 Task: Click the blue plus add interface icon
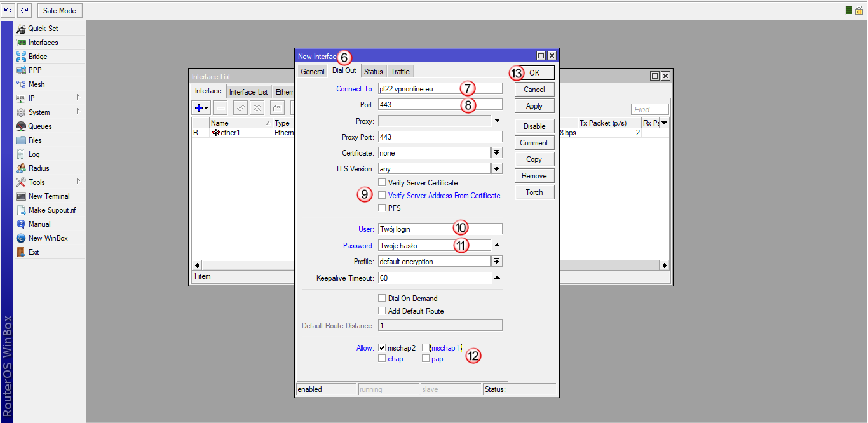[200, 108]
